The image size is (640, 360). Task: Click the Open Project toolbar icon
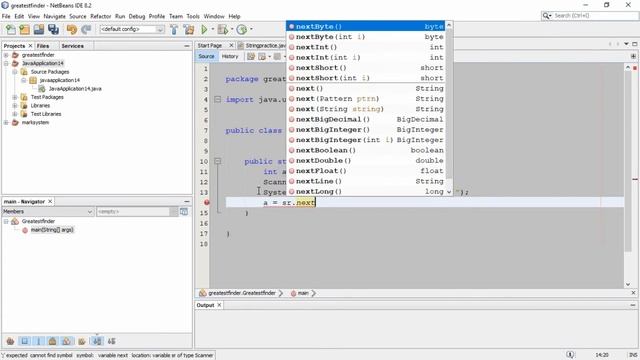click(x=39, y=29)
